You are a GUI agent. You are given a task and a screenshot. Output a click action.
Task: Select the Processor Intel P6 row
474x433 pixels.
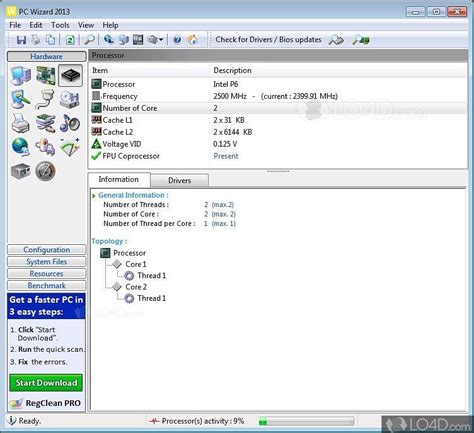coord(278,84)
